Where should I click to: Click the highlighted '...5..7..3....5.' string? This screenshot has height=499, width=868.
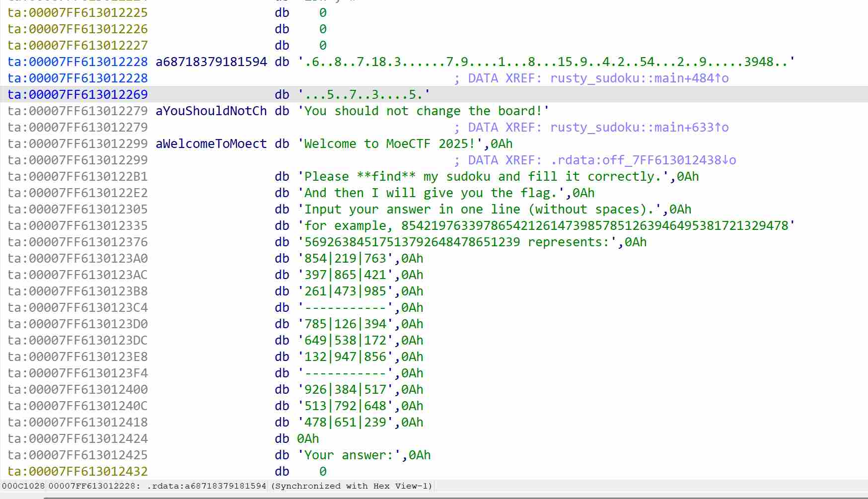click(x=363, y=95)
